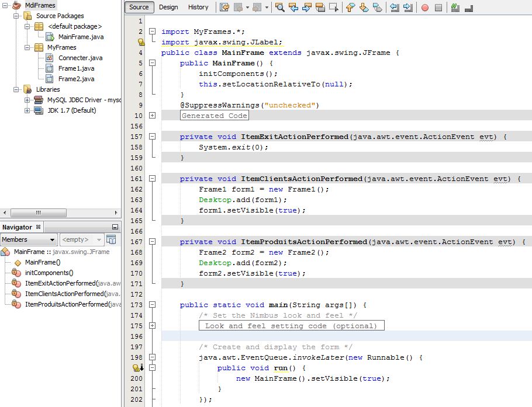Collapse the MyFrames package node
532x407 pixels.
(27, 47)
